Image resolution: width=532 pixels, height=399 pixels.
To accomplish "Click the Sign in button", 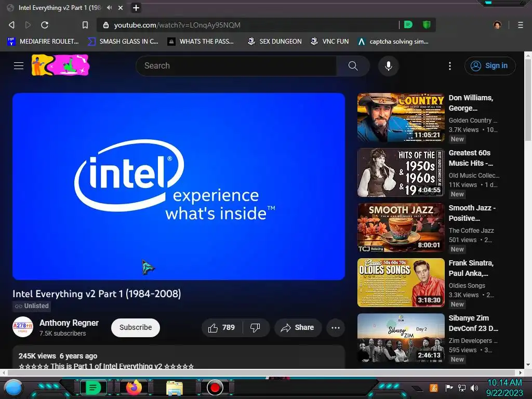I will coord(490,66).
